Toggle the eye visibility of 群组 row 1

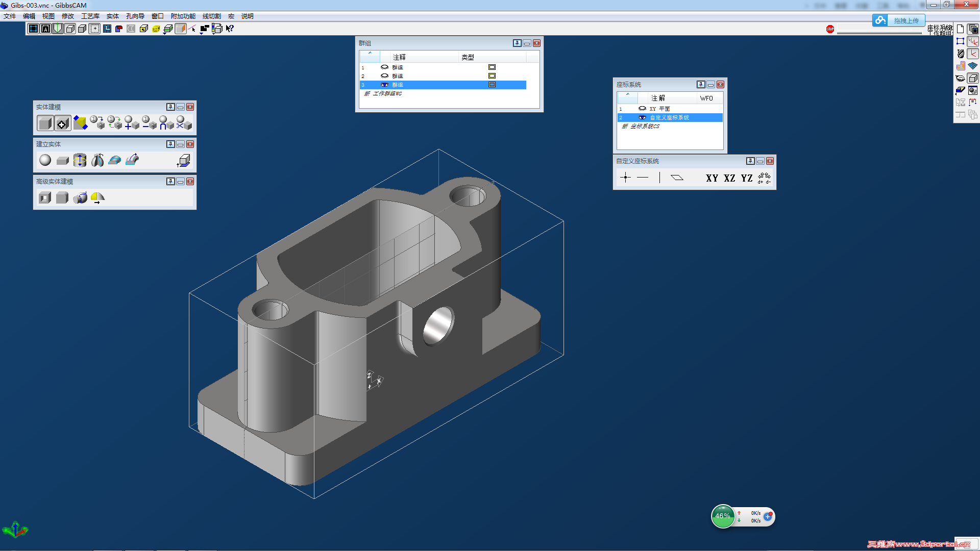click(384, 67)
